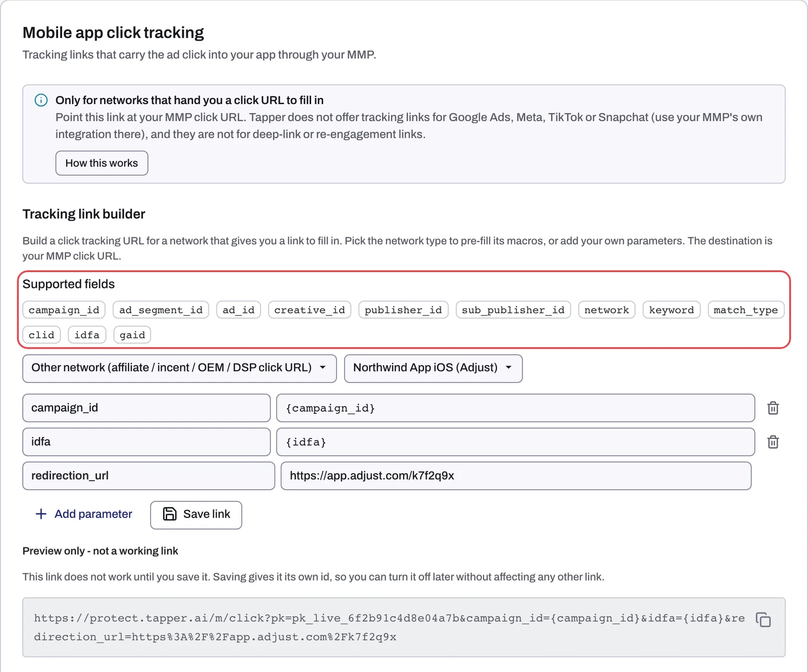Select the campaign_id supported field chip
The image size is (808, 672).
[64, 310]
